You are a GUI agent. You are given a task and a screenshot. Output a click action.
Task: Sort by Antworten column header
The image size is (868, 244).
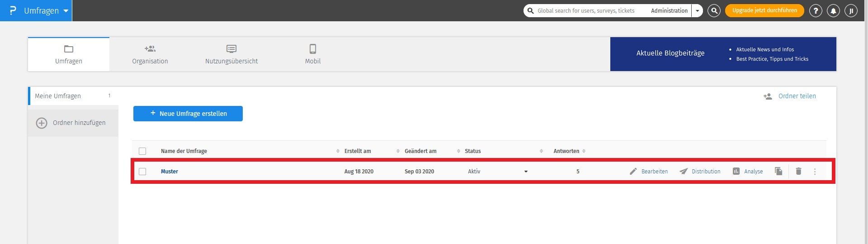566,151
